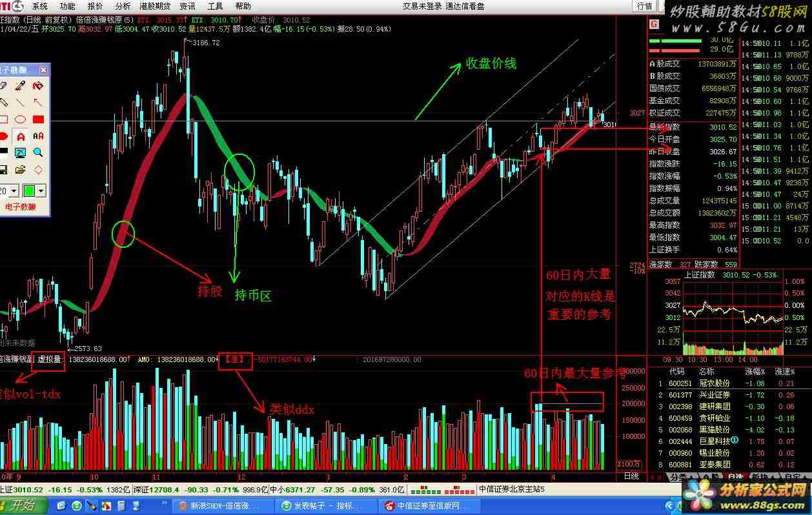
Task: Click the 3186.72 high price label
Action: click(206, 43)
